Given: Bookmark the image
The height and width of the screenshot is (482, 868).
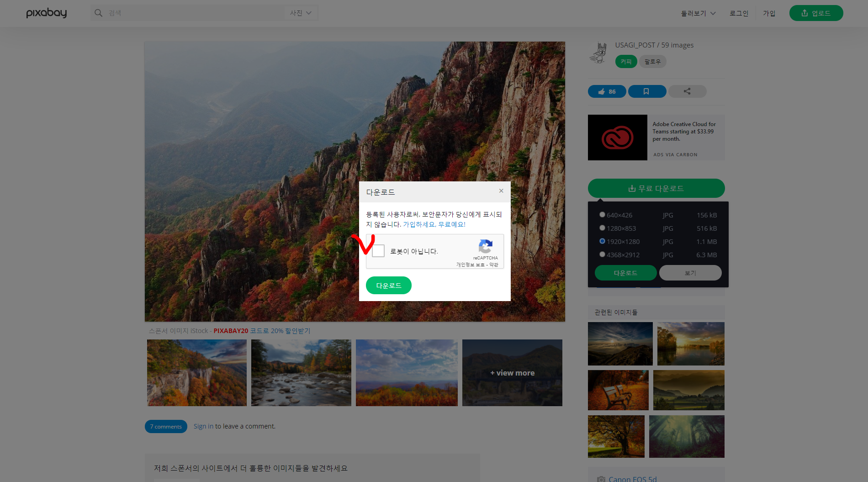Looking at the screenshot, I should [647, 91].
